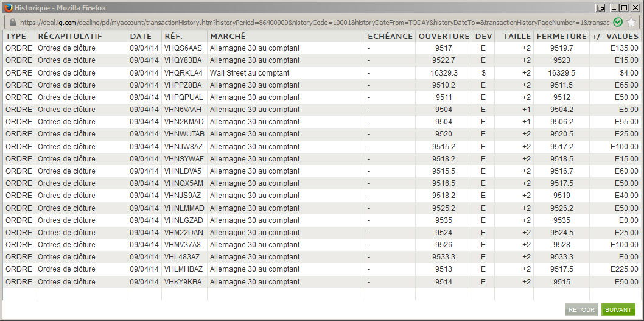The height and width of the screenshot is (321, 644).
Task: Click the URL address field
Action: (315, 22)
